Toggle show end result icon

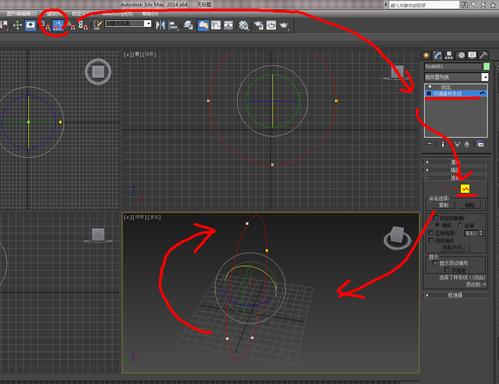click(443, 144)
